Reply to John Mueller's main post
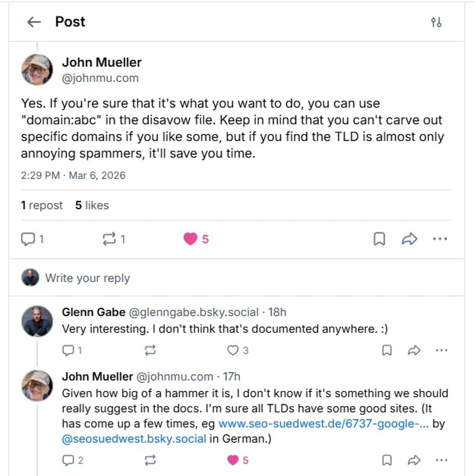 tap(28, 239)
